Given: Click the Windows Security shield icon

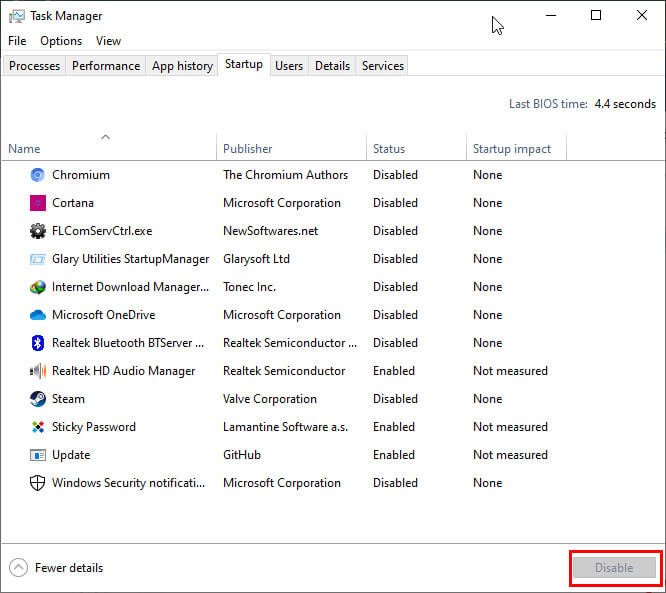Looking at the screenshot, I should [37, 483].
